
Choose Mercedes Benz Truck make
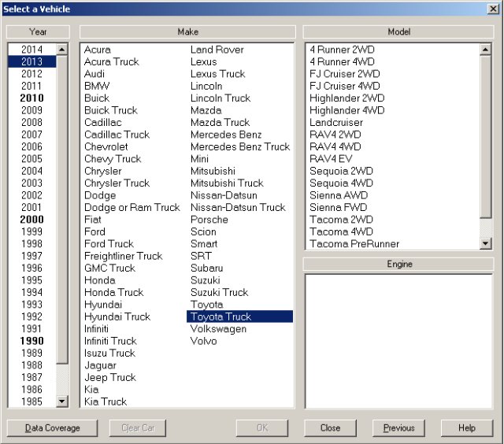tap(240, 147)
